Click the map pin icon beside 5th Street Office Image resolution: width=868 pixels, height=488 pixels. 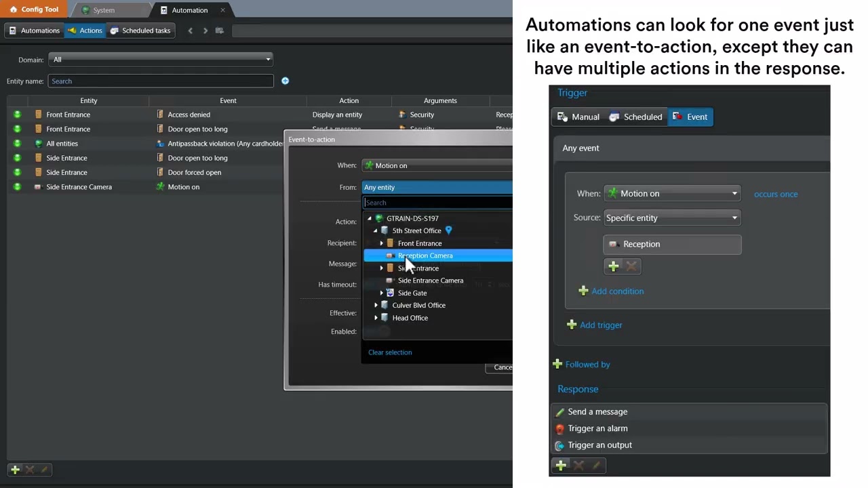tap(448, 230)
